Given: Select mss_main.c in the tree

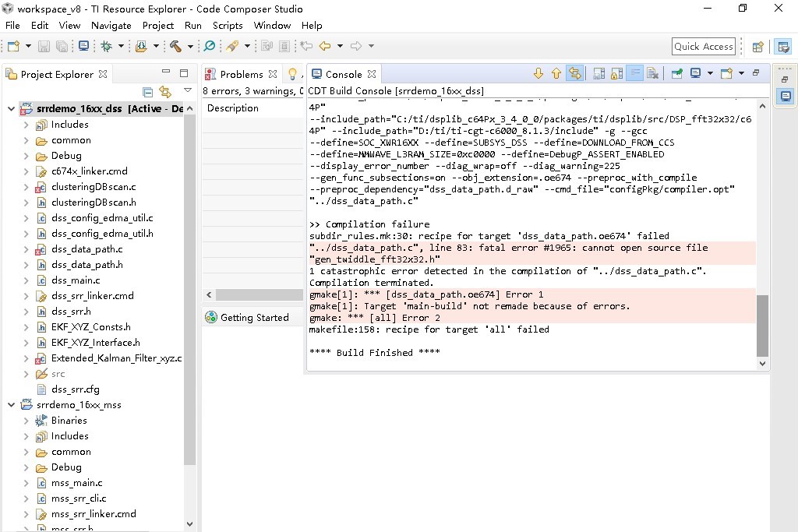Looking at the screenshot, I should tap(76, 483).
